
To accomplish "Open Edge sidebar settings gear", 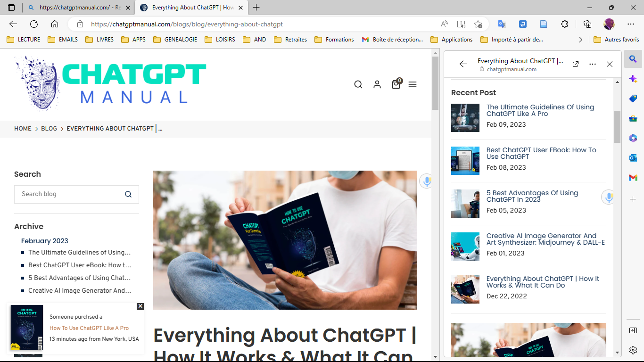I will pyautogui.click(x=633, y=350).
